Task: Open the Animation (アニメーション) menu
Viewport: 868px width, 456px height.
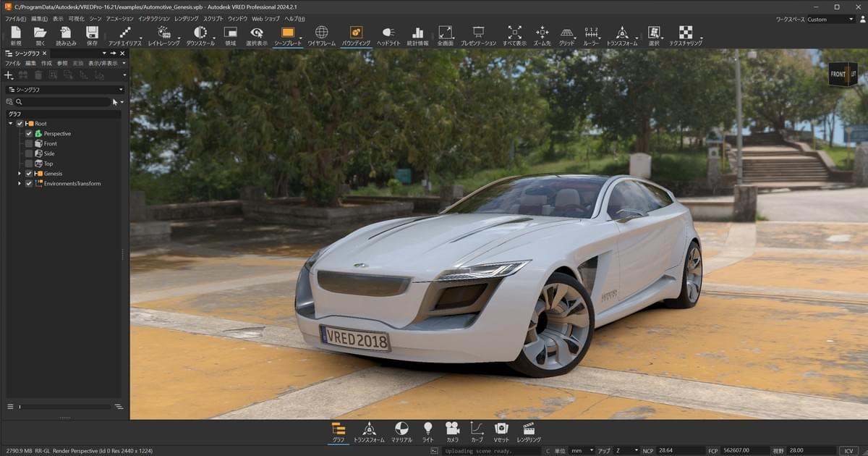Action: tap(119, 19)
